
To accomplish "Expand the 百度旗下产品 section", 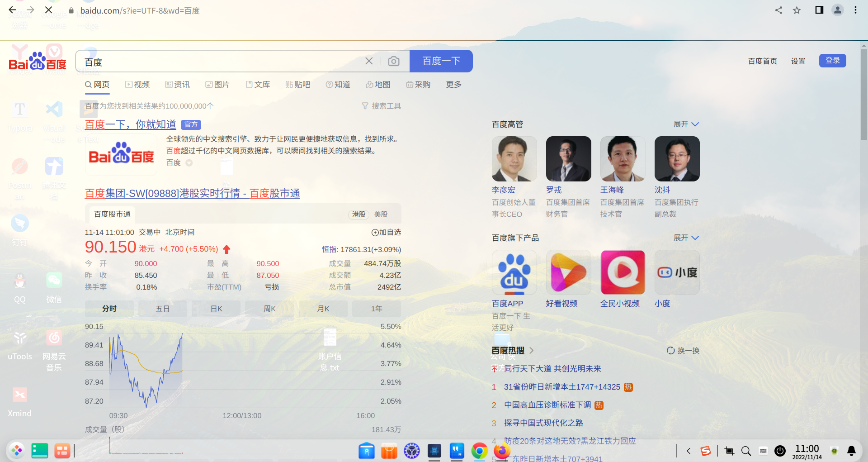I will pyautogui.click(x=686, y=238).
